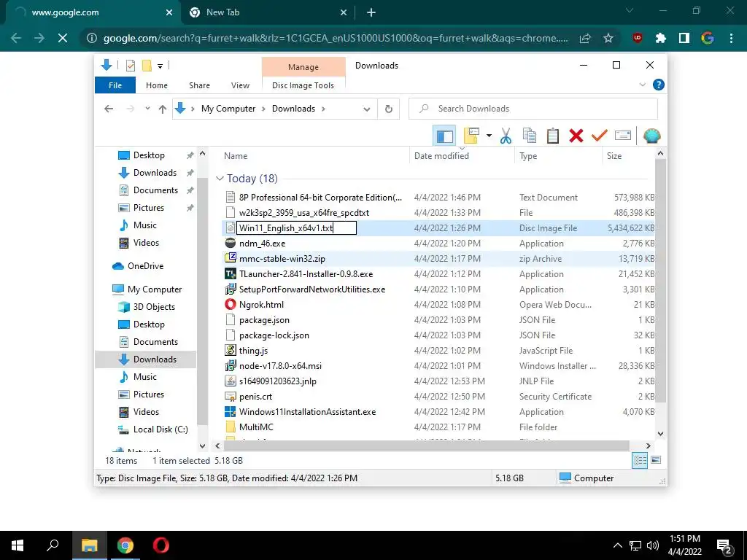Bookmark this page star icon in Chrome
Screen dimensions: 747x560
[x=608, y=38]
